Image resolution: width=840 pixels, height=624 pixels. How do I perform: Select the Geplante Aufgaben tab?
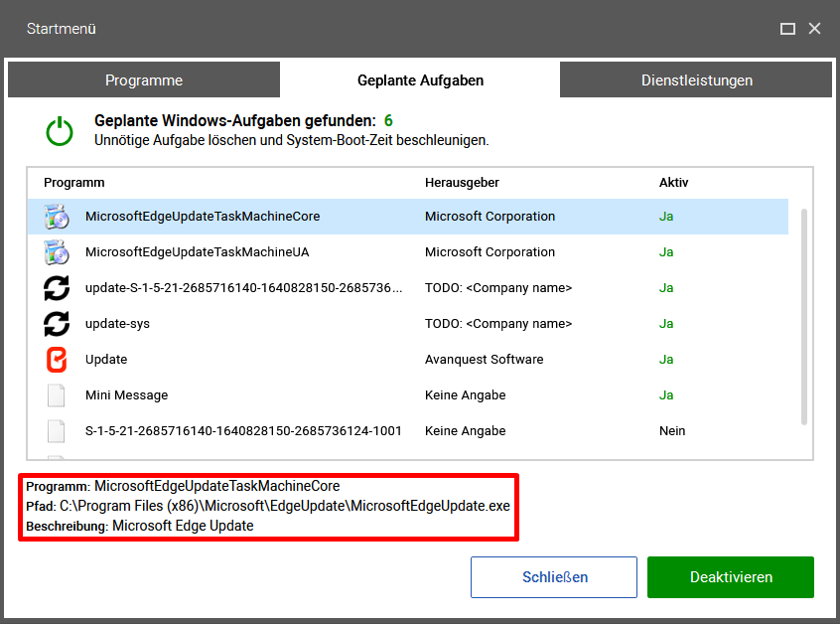[x=420, y=79]
